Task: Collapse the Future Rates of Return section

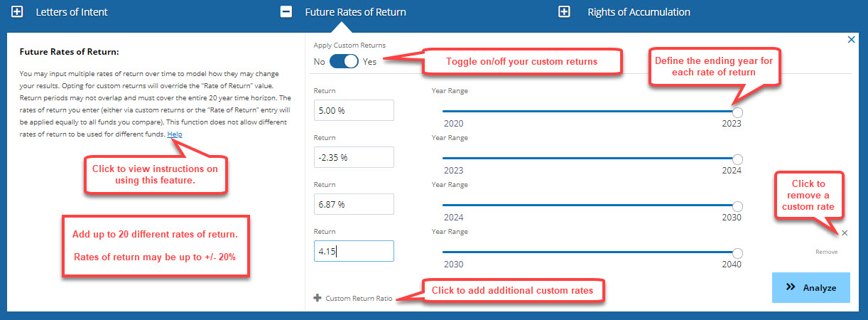Action: pyautogui.click(x=286, y=12)
